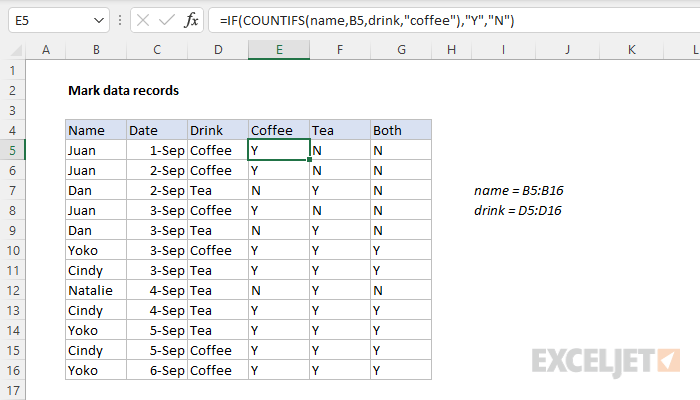Select column B header
Image resolution: width=700 pixels, height=400 pixels.
96,50
